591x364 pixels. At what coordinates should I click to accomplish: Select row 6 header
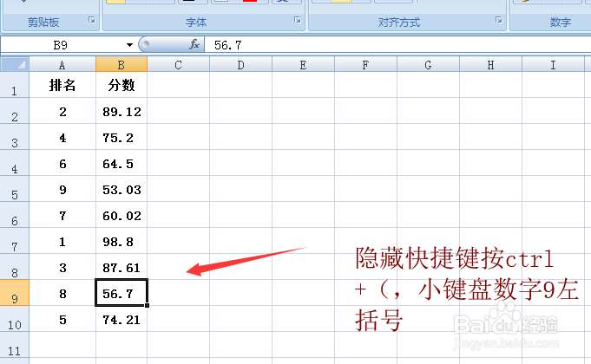[x=15, y=215]
